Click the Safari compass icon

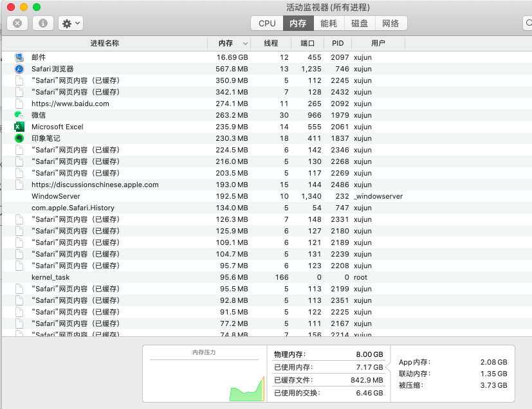pos(19,69)
